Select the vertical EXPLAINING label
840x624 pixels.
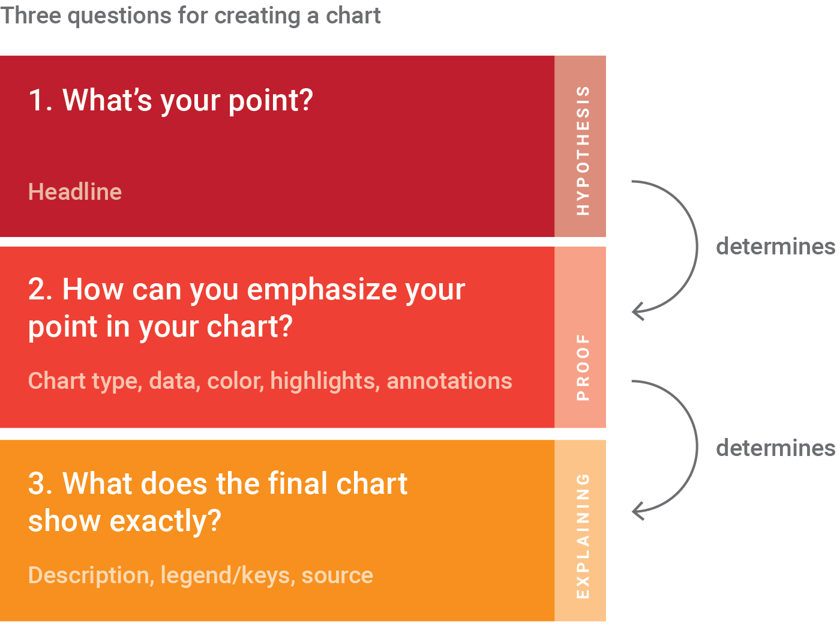[583, 536]
